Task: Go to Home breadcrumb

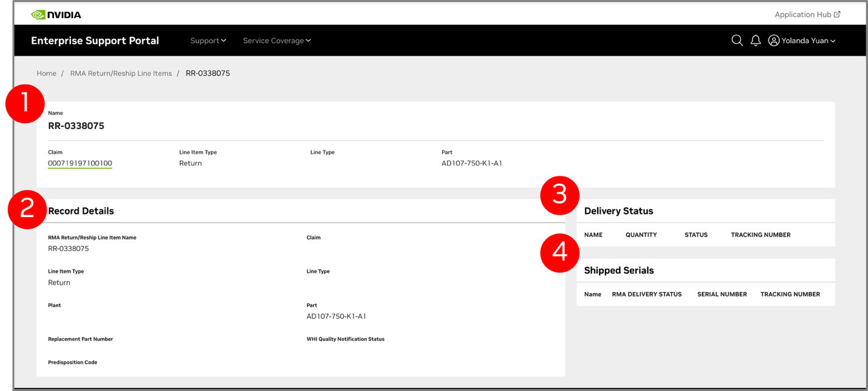Action: [x=46, y=73]
